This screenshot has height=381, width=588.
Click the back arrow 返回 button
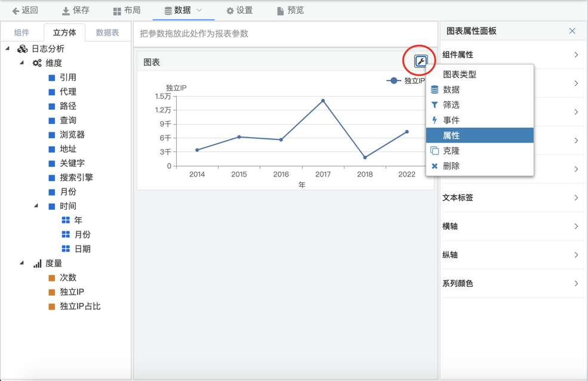pos(25,11)
